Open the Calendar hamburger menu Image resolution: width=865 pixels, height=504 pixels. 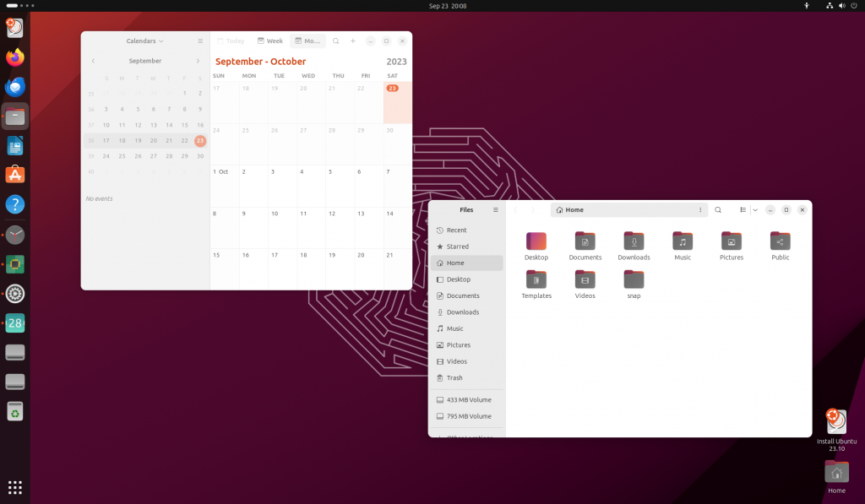[x=200, y=41]
